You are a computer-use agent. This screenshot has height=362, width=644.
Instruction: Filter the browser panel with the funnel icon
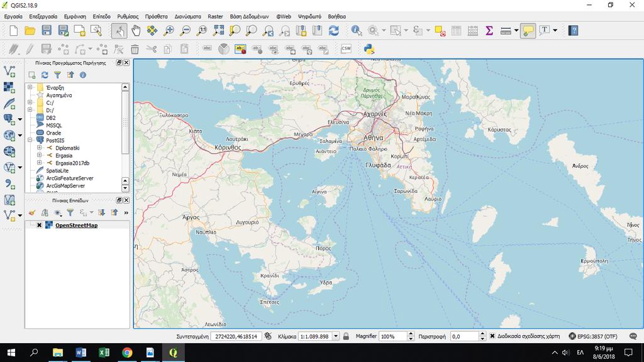(x=57, y=75)
